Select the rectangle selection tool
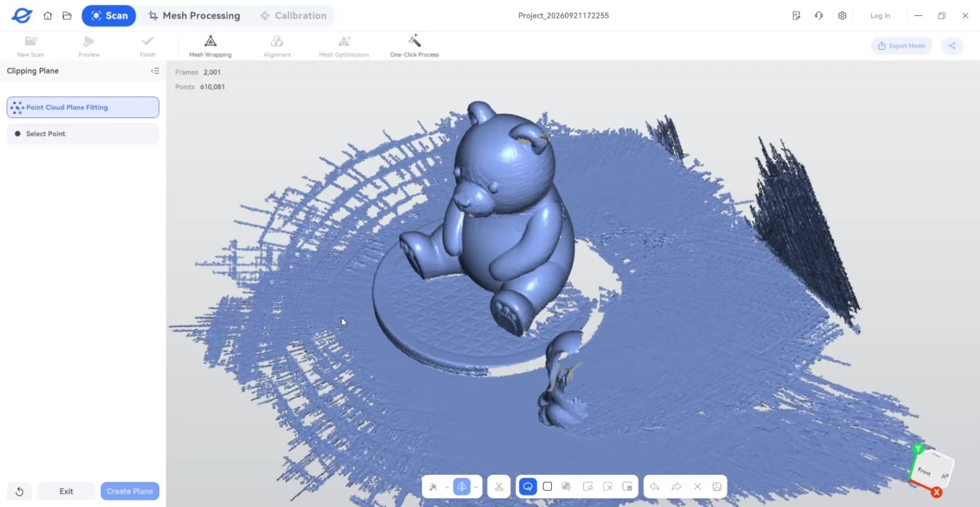The image size is (980, 507). click(x=547, y=487)
